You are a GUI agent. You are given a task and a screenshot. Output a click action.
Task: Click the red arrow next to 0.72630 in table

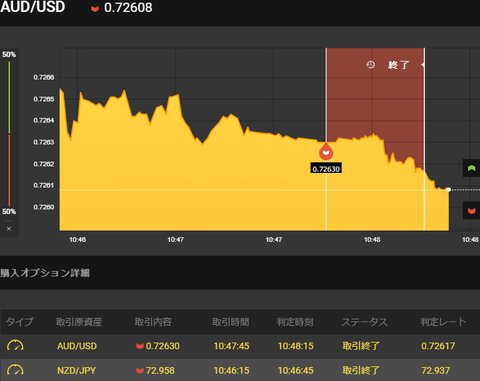(140, 346)
